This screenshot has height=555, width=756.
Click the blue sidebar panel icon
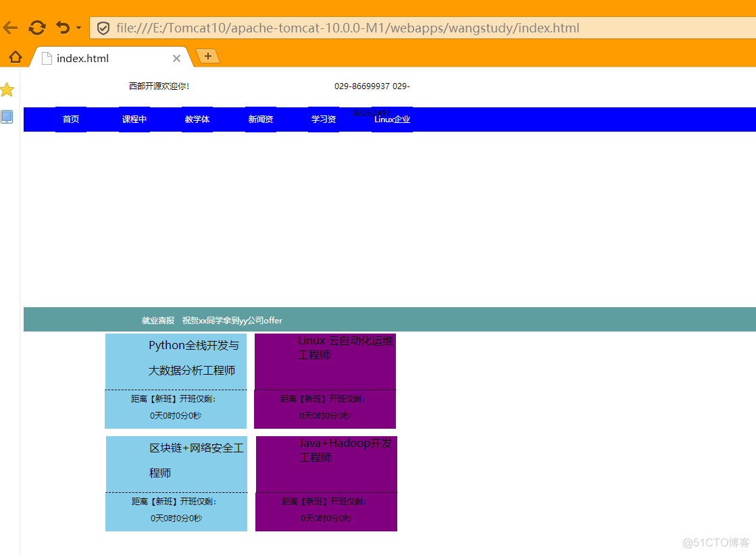coord(7,117)
